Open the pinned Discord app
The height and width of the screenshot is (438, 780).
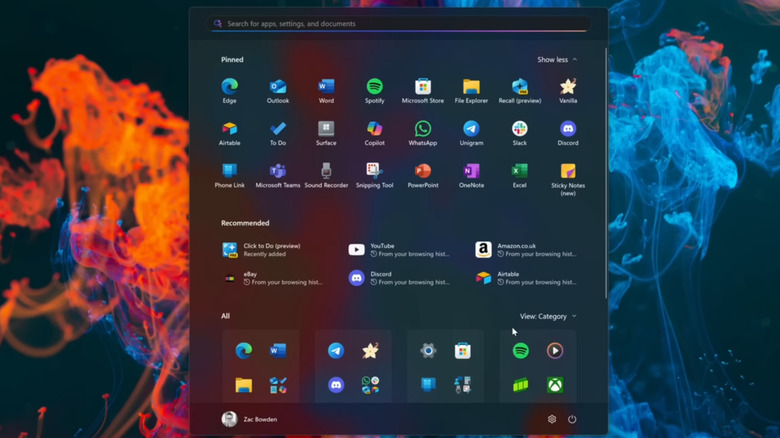pos(568,133)
